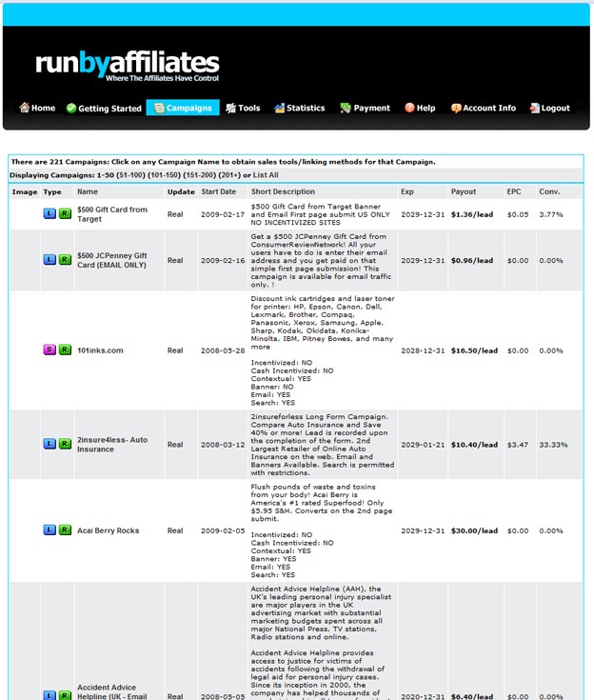594x700 pixels.
Task: Click the Short Description column header
Action: pyautogui.click(x=283, y=191)
